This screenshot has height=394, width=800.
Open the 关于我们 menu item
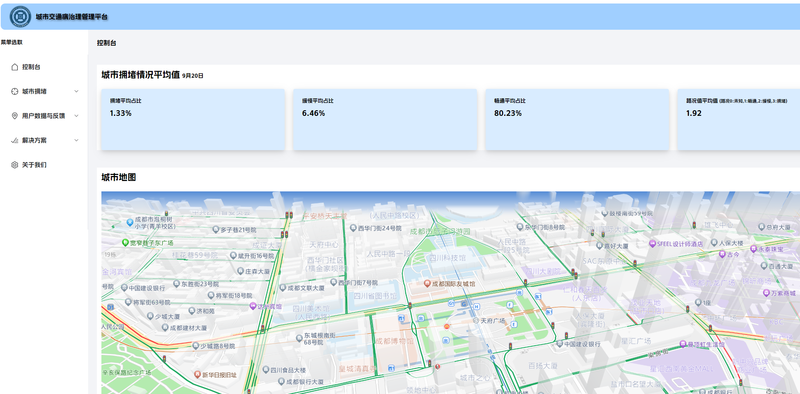click(44, 165)
